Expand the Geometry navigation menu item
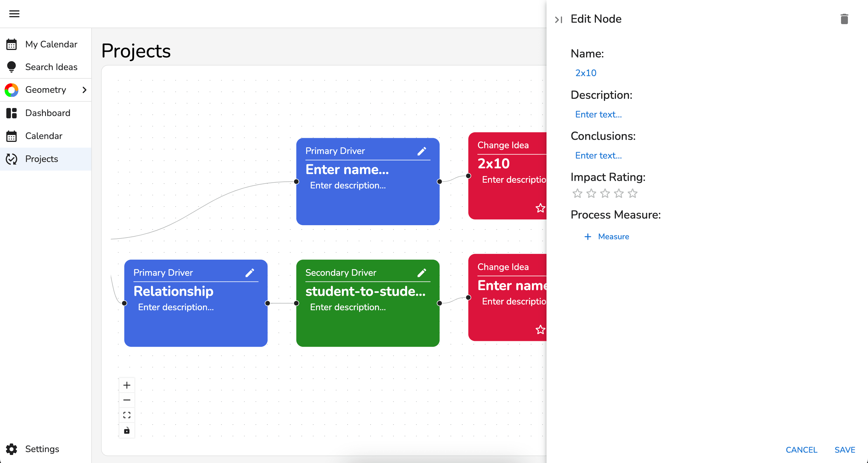Screen dimensions: 868x463 [84, 90]
